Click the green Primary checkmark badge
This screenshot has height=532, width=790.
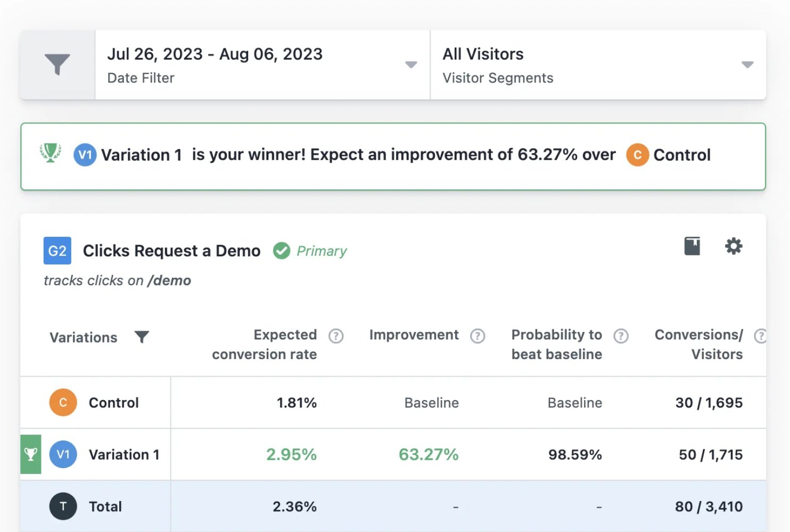click(282, 251)
